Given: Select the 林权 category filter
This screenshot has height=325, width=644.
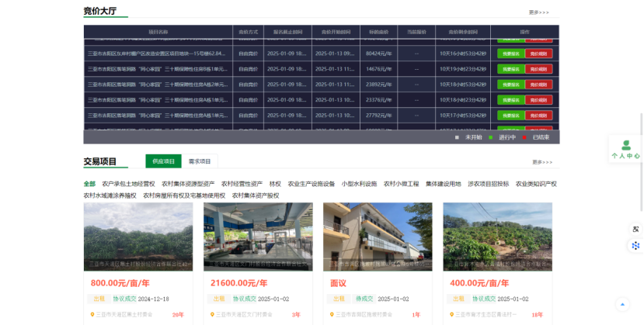Looking at the screenshot, I should 275,184.
